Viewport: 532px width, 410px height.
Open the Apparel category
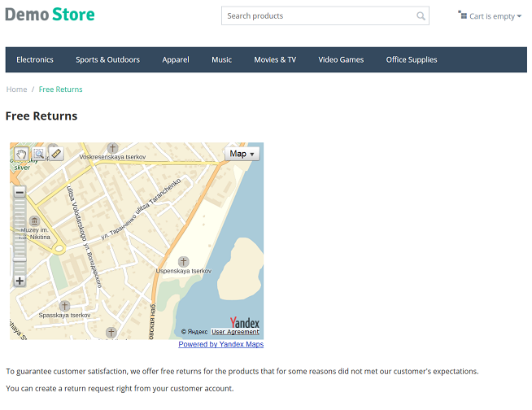point(176,59)
